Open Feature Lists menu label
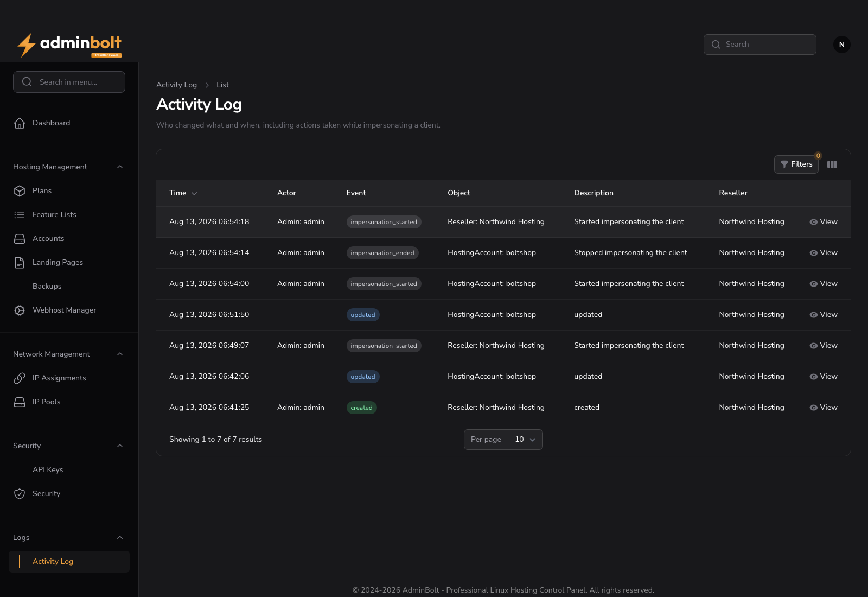The width and height of the screenshot is (868, 597). [x=54, y=215]
